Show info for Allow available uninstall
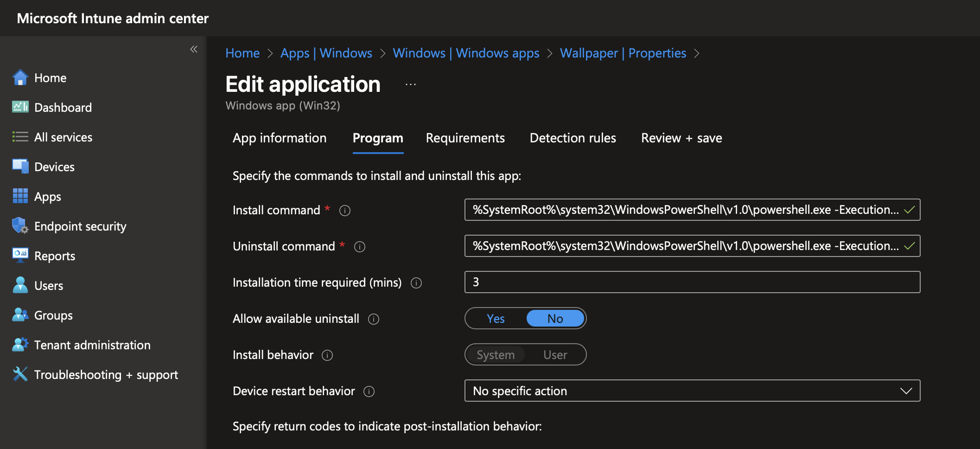This screenshot has height=449, width=980. [374, 319]
